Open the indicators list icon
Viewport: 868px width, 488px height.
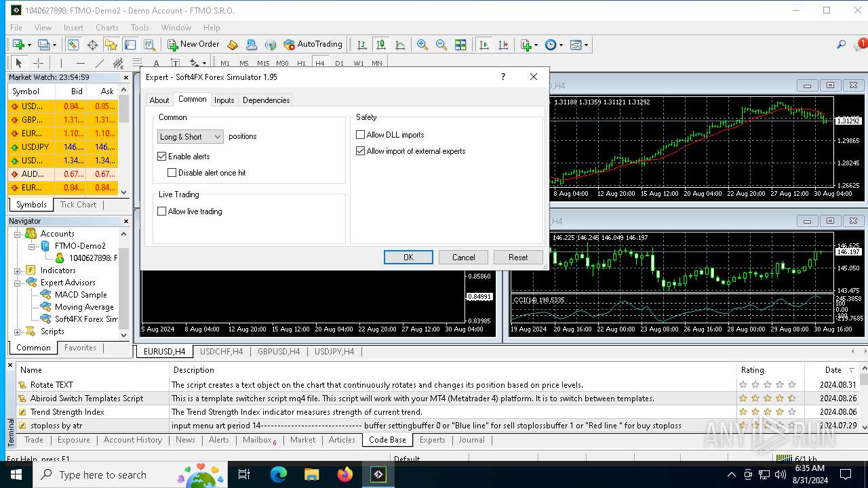pyautogui.click(x=526, y=45)
